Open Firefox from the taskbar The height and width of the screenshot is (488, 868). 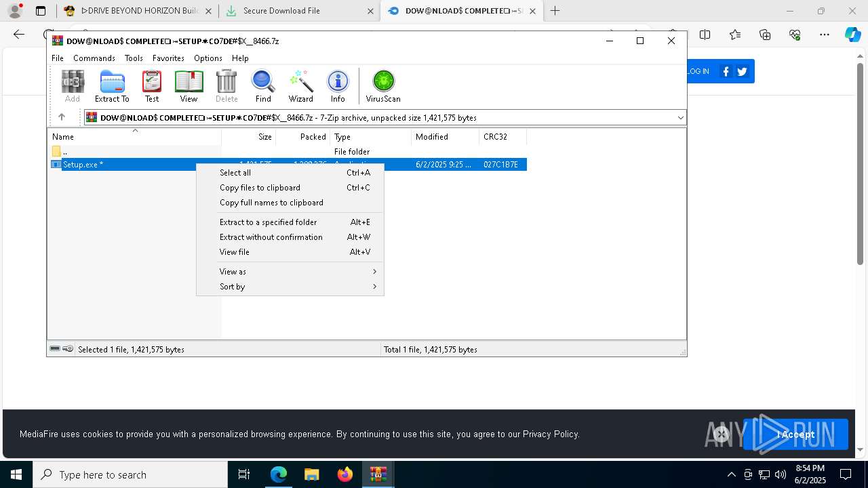tap(345, 474)
